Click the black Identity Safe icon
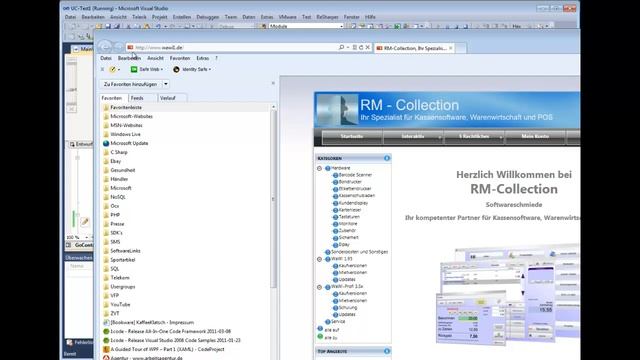The height and width of the screenshot is (360, 640). (x=176, y=69)
